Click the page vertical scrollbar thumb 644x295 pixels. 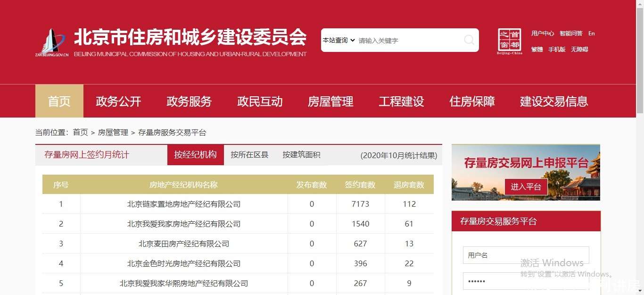640,60
